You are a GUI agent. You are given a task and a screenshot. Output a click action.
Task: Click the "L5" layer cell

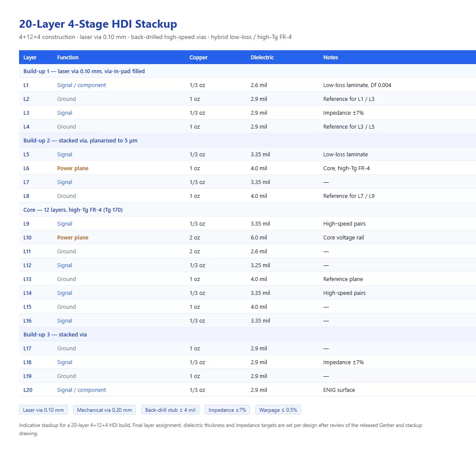pos(26,154)
